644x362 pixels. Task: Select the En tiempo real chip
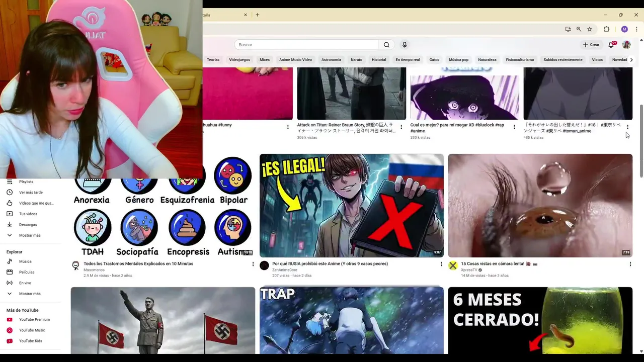[408, 60]
